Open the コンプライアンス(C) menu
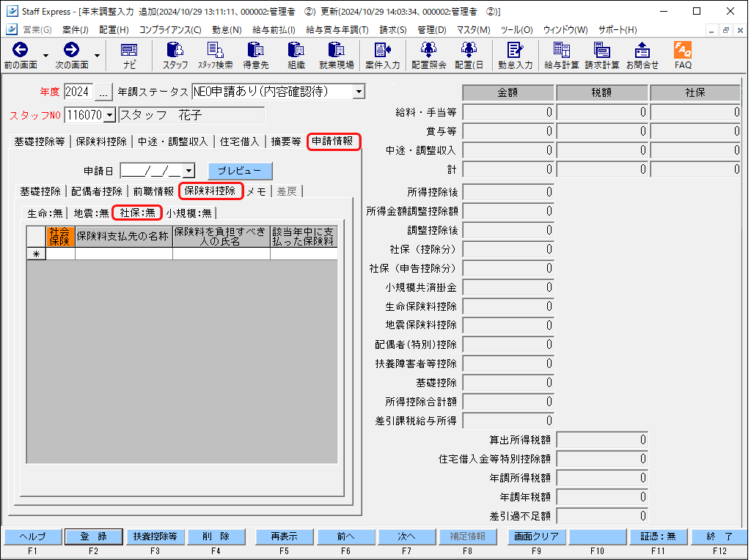Screen dimensions: 751x560 click(x=170, y=29)
